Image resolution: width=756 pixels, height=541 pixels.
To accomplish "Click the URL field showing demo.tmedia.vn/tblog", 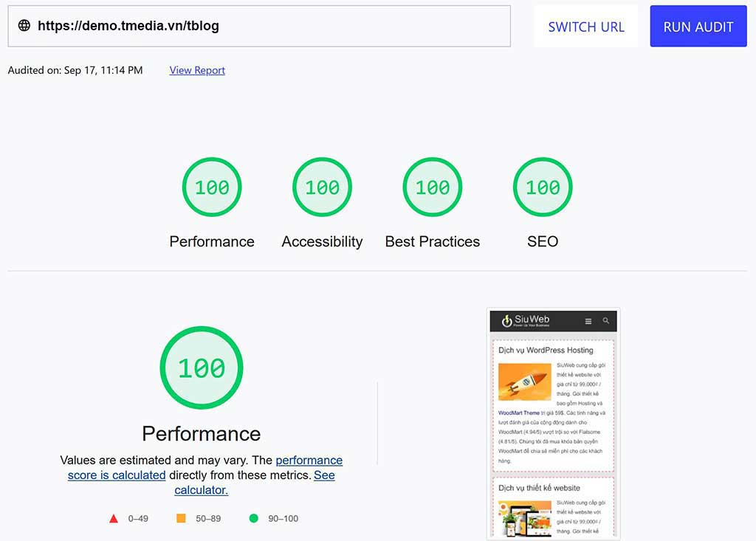I will point(259,27).
